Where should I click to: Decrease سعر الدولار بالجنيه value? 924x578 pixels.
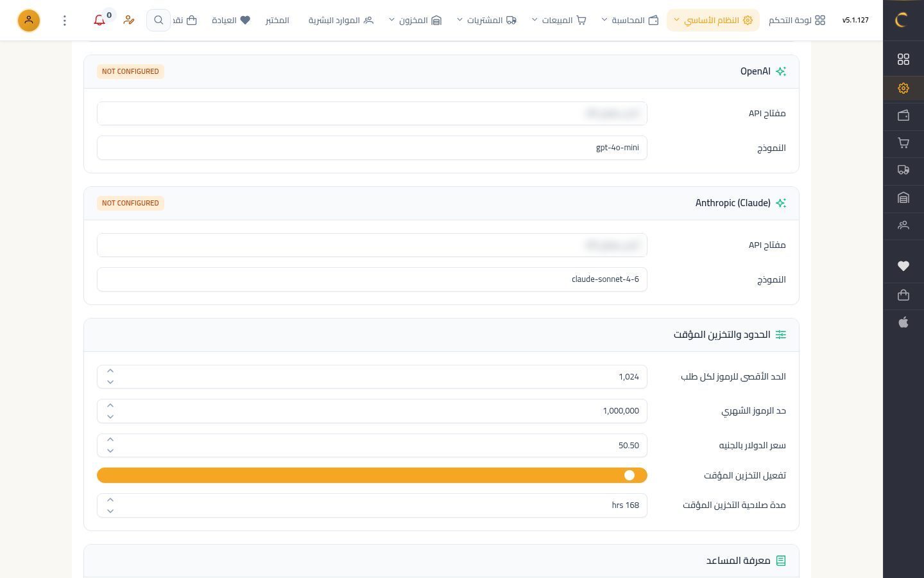[x=110, y=451]
